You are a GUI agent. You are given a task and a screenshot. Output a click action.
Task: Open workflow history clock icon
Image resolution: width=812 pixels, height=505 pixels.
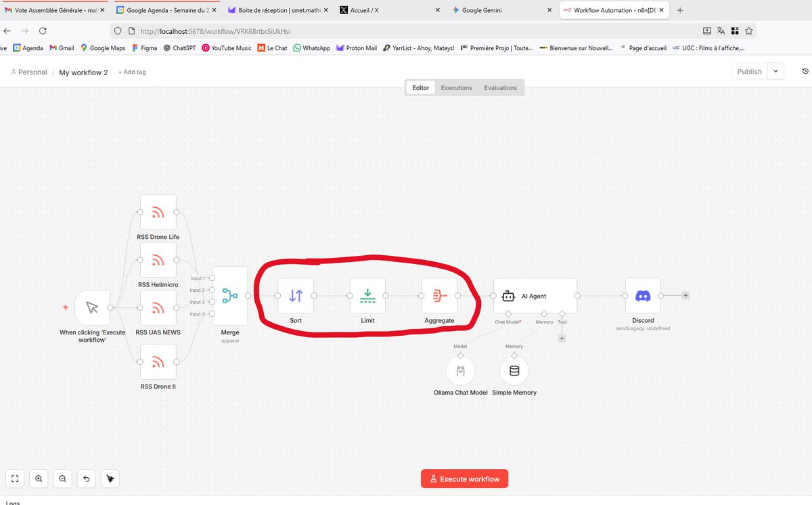[805, 72]
